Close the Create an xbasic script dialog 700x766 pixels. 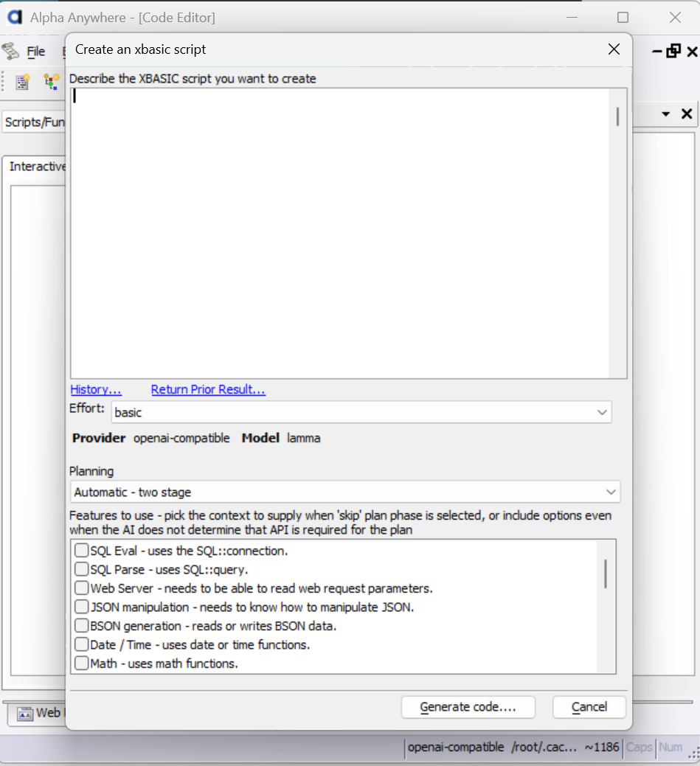pos(614,49)
